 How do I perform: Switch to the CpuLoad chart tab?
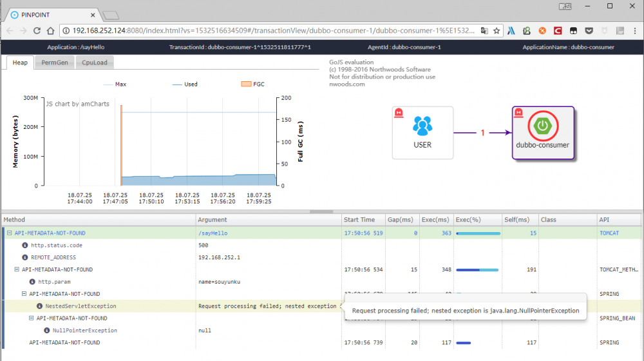pyautogui.click(x=95, y=63)
